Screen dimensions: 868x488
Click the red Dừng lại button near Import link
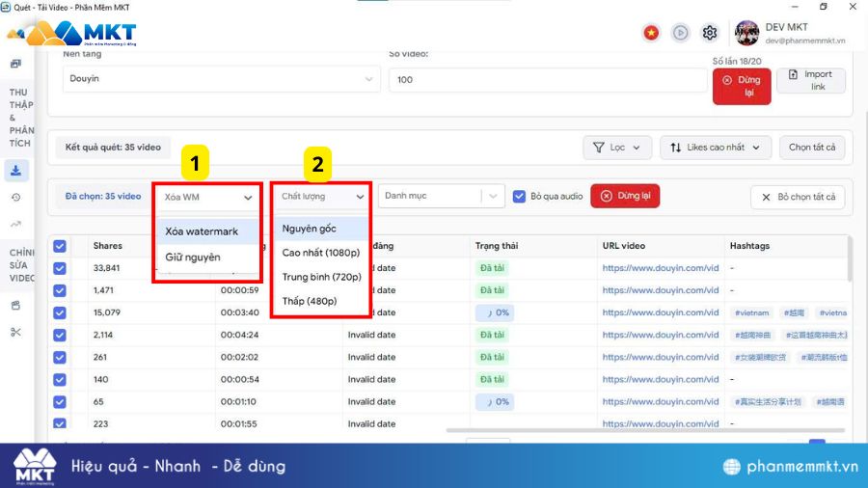pyautogui.click(x=742, y=86)
